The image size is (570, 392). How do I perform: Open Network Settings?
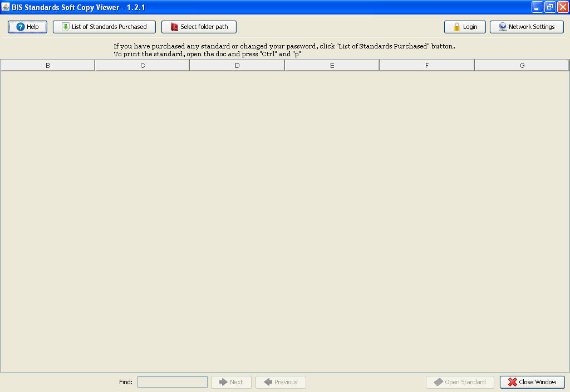tap(526, 26)
